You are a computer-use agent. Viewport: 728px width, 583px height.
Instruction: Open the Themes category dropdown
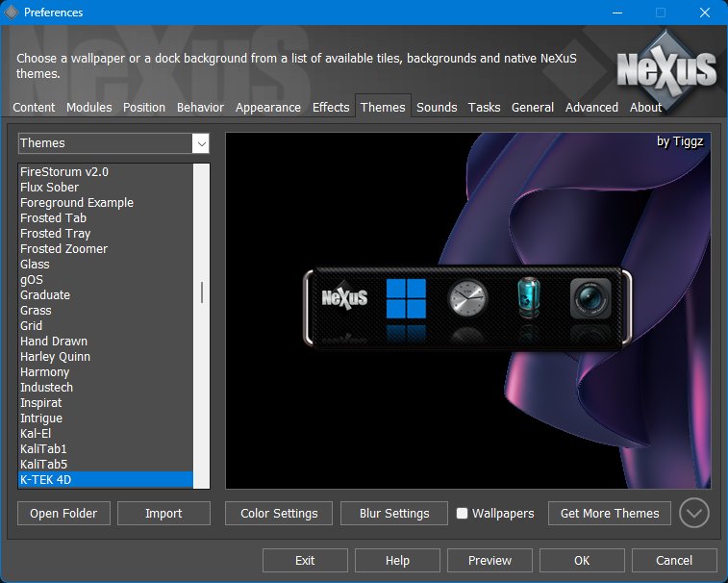(113, 143)
